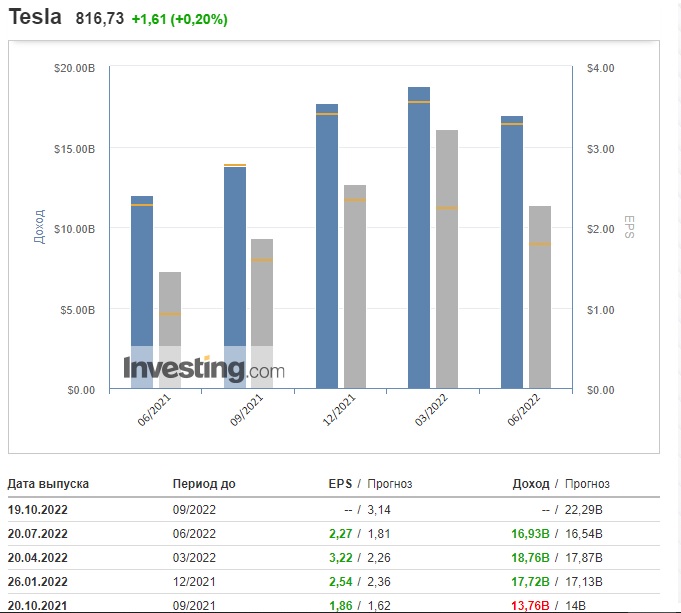The image size is (681, 613).
Task: Click revenue value 17,72B
Action: coord(530,582)
